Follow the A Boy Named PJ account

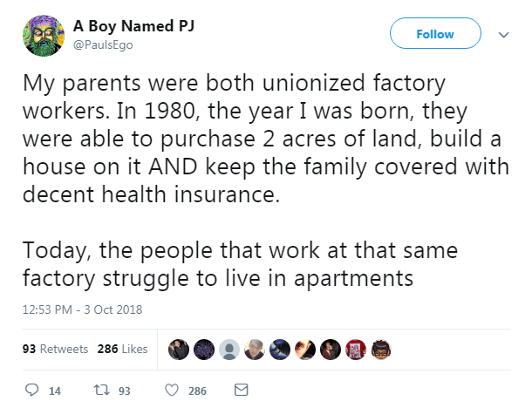coord(434,34)
